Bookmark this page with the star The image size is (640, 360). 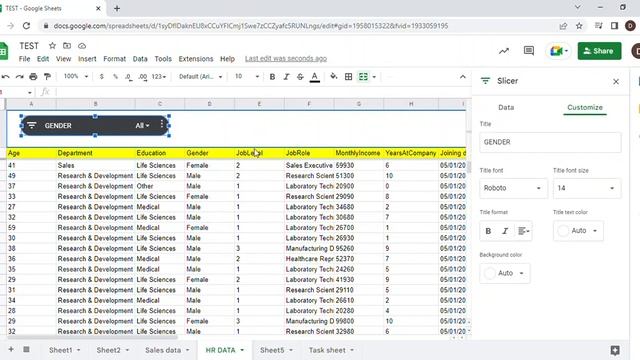point(579,26)
